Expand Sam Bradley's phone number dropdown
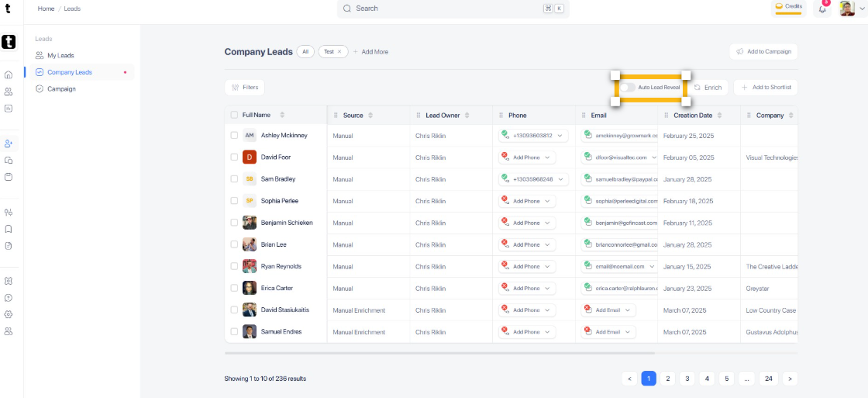 pyautogui.click(x=560, y=179)
